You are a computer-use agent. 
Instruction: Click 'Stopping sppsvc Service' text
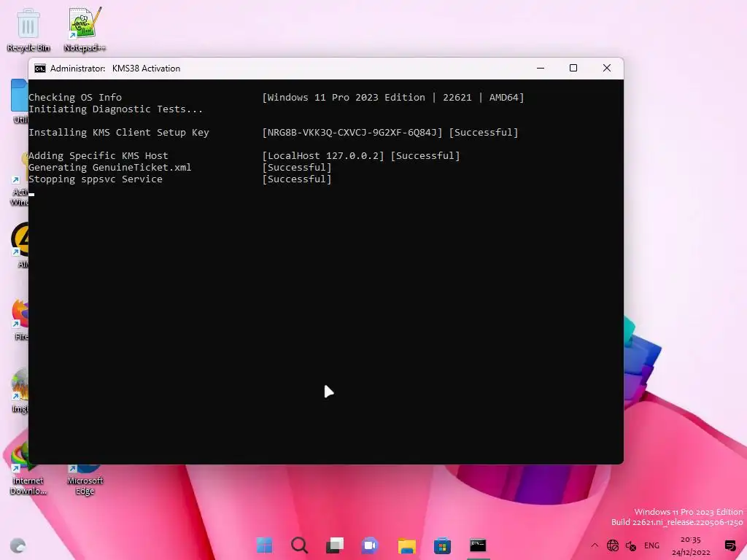point(96,179)
